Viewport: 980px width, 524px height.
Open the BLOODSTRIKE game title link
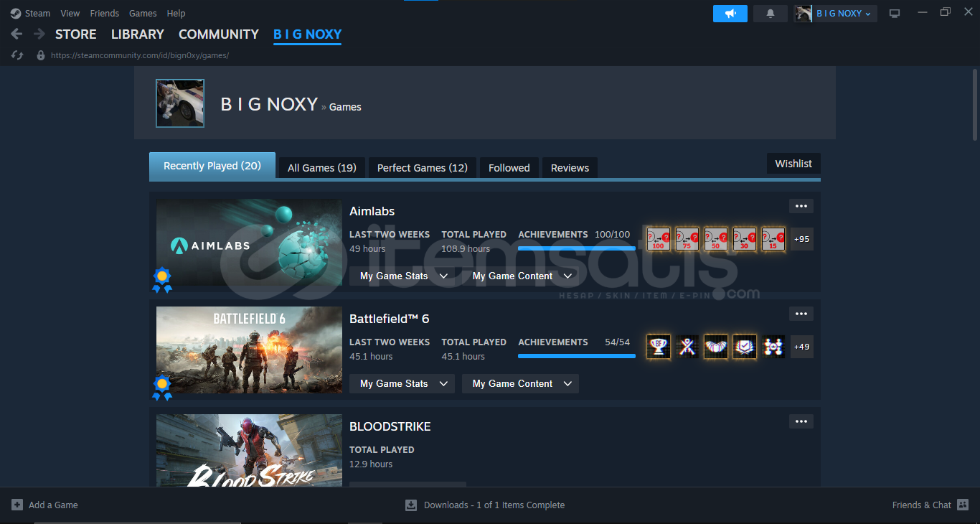pos(390,426)
